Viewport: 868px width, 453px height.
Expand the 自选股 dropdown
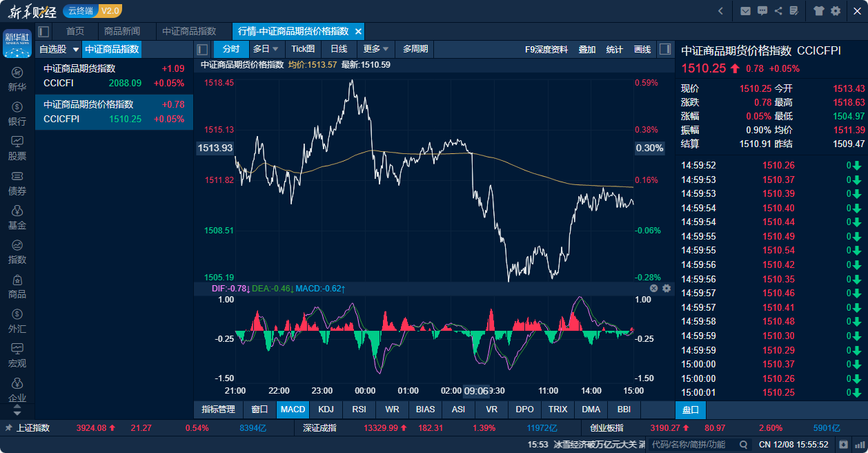75,49
